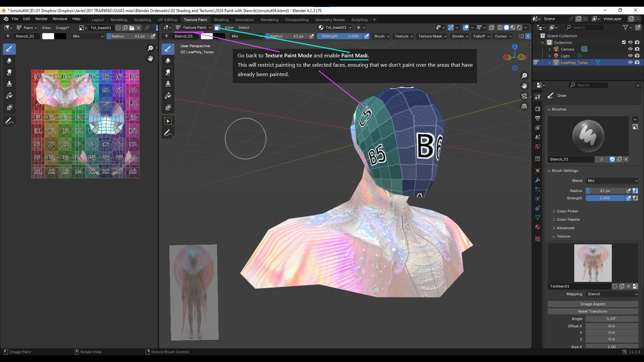
Task: Click the zoom magnifier in Image Editor
Action: pyautogui.click(x=150, y=48)
